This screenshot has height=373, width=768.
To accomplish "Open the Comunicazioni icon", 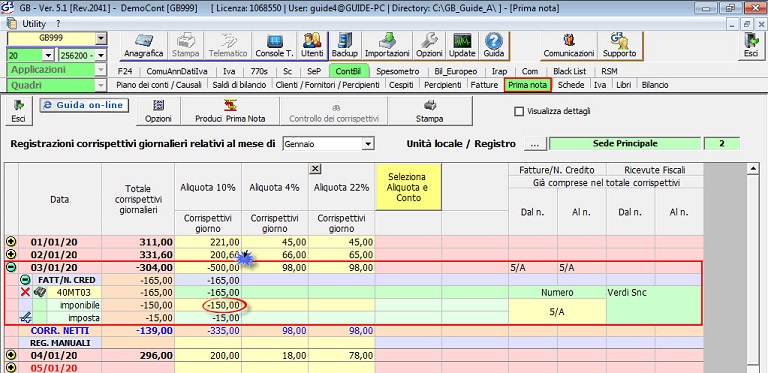I will click(569, 46).
